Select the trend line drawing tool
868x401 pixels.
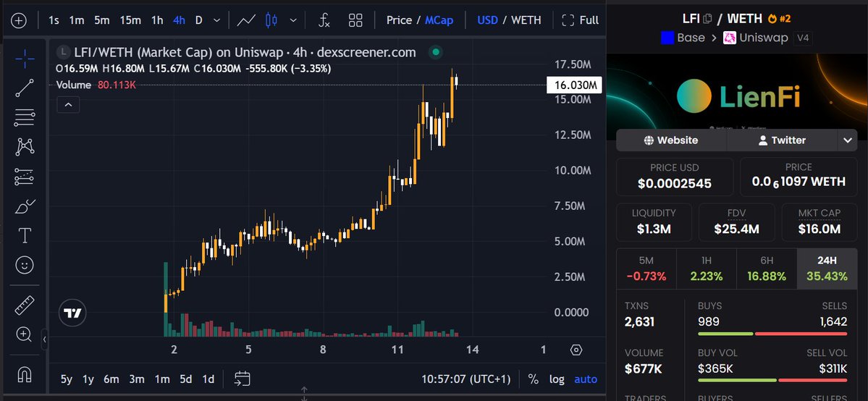(x=25, y=88)
